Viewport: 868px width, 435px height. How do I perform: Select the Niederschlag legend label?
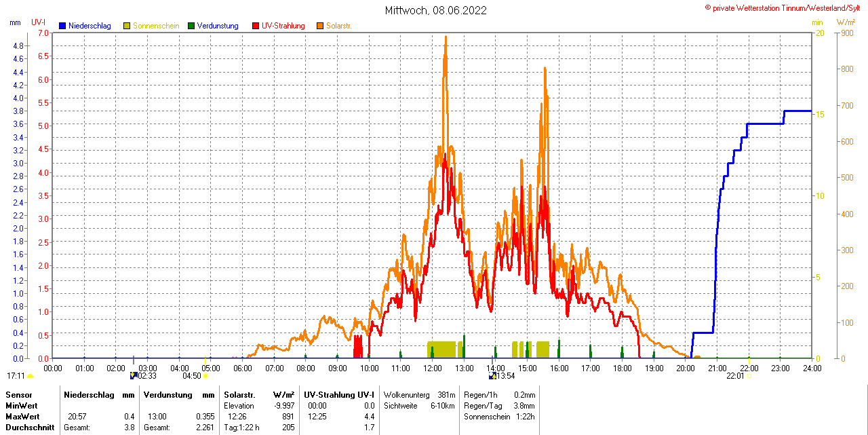90,26
